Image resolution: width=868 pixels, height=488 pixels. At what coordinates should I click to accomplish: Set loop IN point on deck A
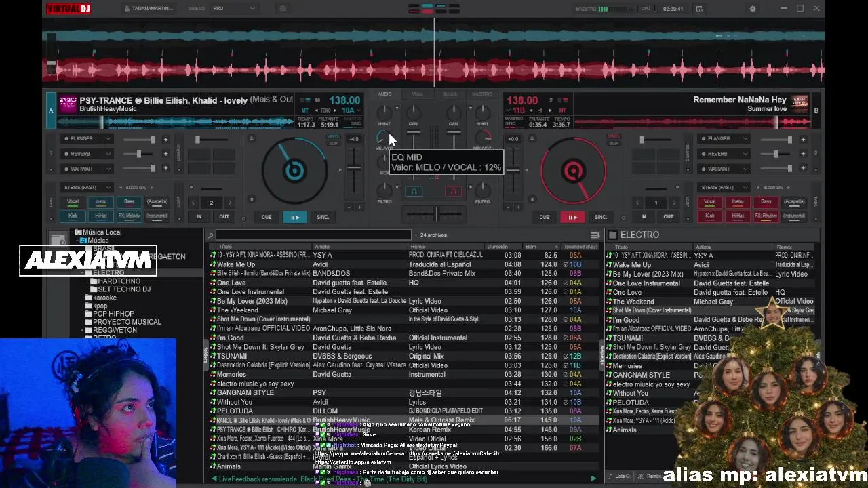click(x=199, y=216)
